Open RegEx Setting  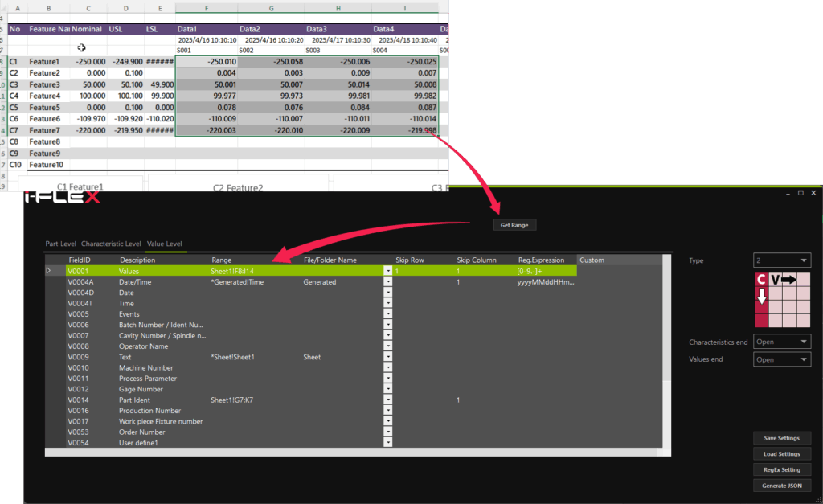[x=781, y=469]
